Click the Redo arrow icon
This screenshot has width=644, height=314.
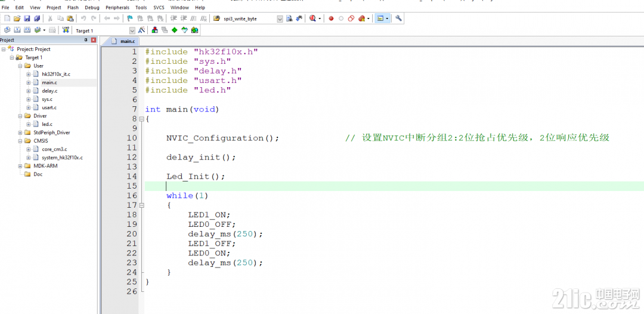(94, 19)
